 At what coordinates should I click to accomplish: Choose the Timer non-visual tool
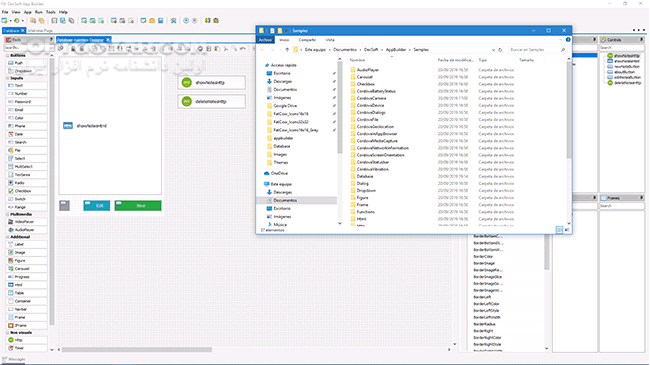pyautogui.click(x=27, y=348)
